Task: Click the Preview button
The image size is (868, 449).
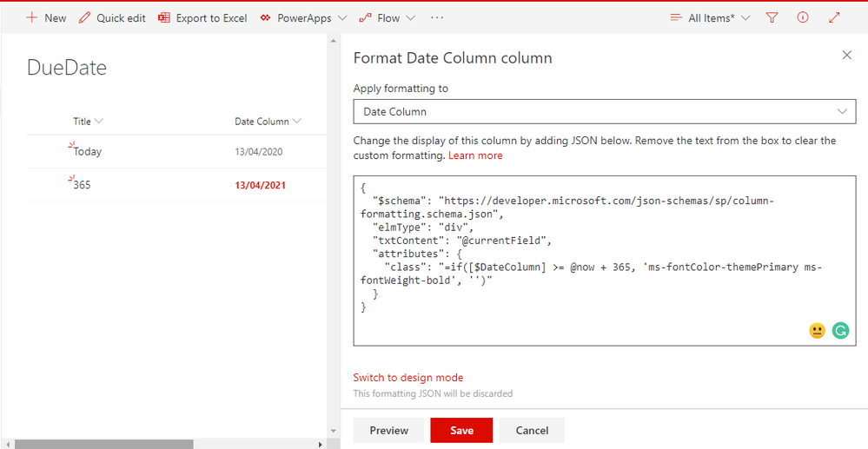Action: click(x=388, y=430)
